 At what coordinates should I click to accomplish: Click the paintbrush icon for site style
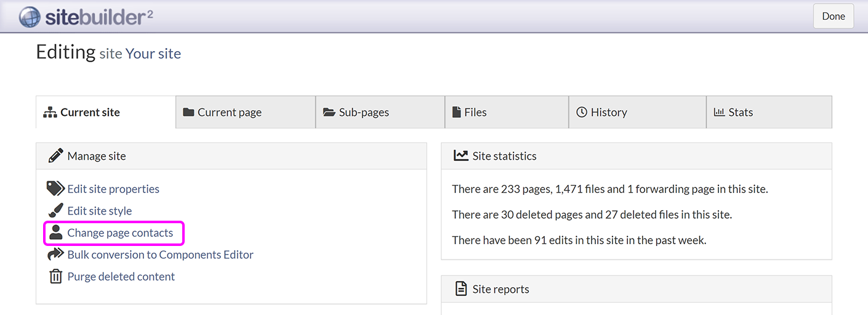point(55,211)
